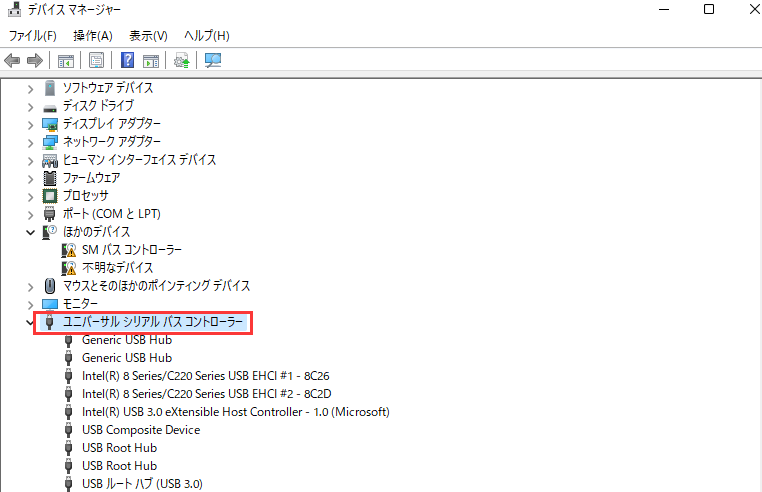Open the ファイル(F) menu

(x=32, y=36)
